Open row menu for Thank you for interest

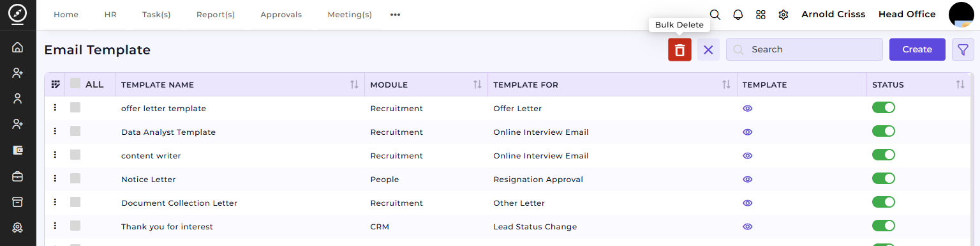tap(56, 226)
